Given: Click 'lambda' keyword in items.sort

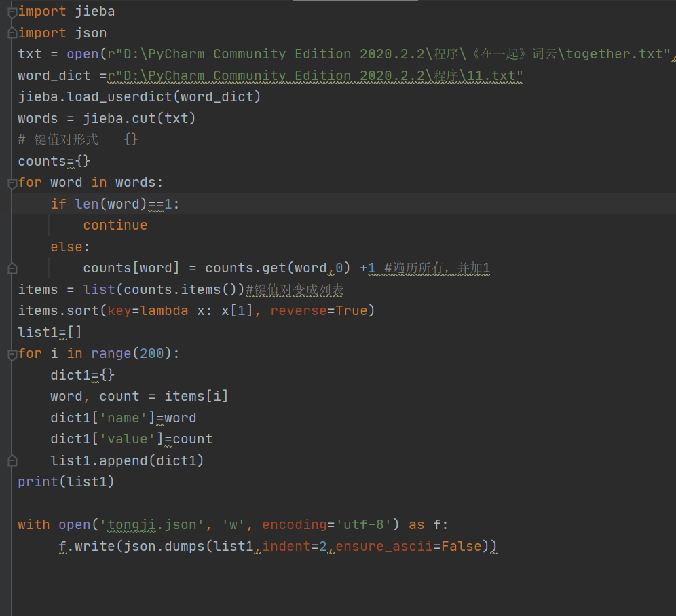Looking at the screenshot, I should click(164, 310).
